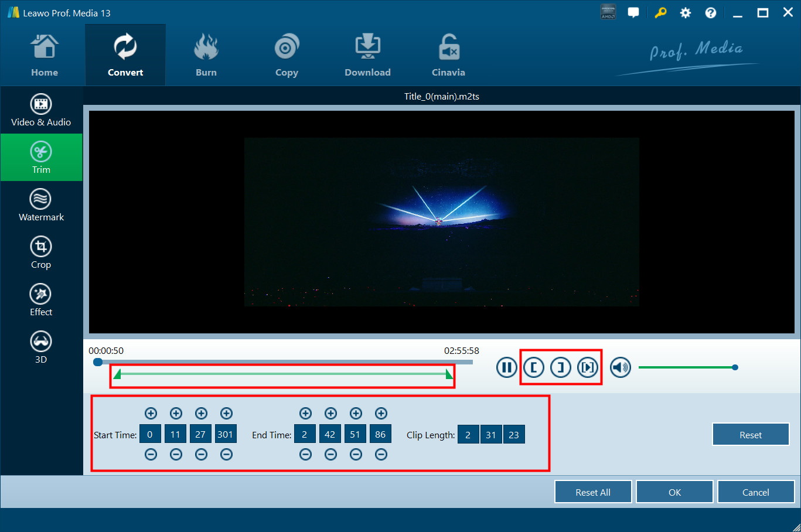Screen dimensions: 801x532
Task: Decrease Start Time hours
Action: 151,454
